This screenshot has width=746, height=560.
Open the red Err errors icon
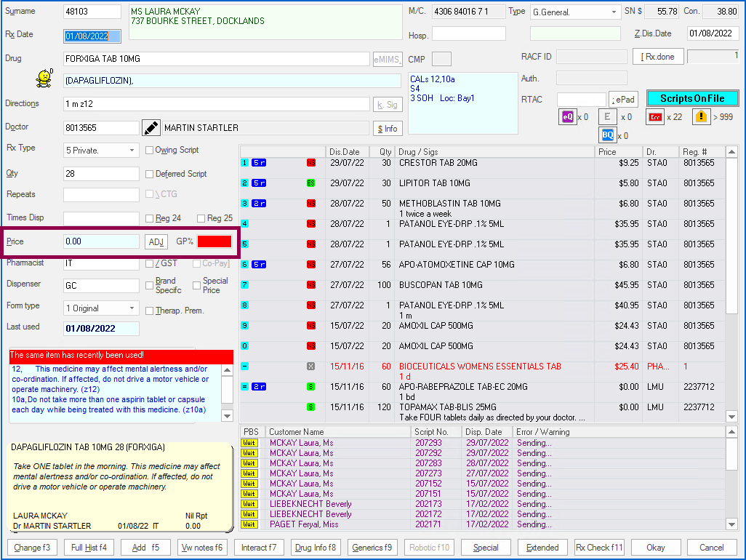tap(656, 116)
